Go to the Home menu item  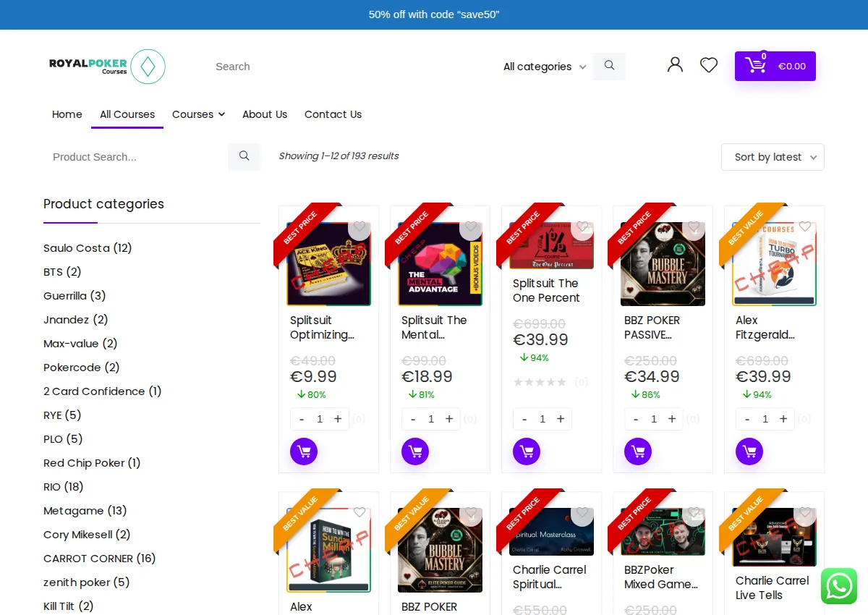click(x=67, y=114)
